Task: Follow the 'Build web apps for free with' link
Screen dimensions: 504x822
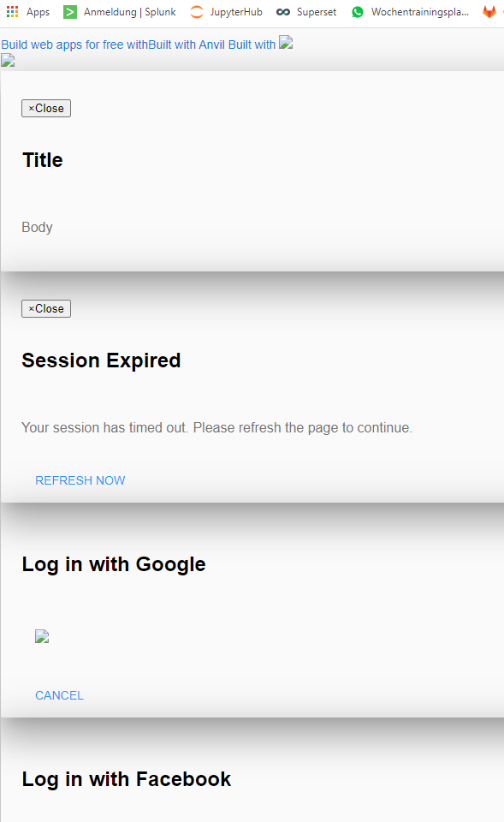Action: [74, 45]
